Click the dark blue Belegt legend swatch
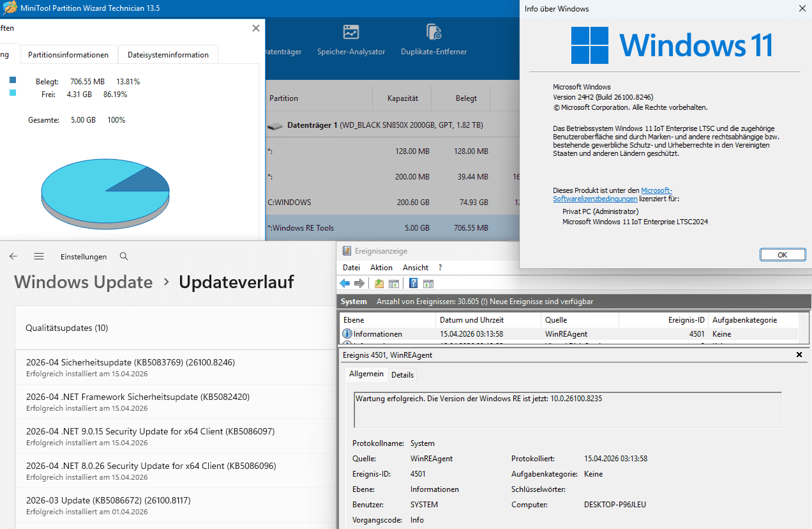 (x=13, y=80)
